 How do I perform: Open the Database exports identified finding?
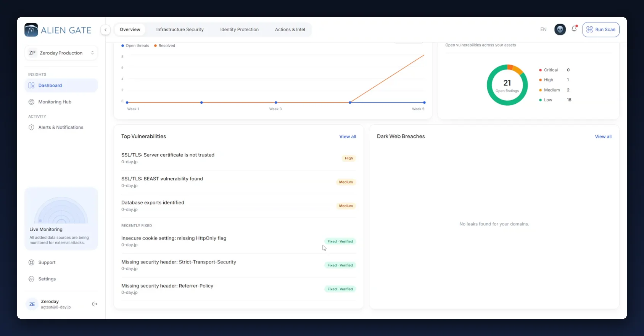[238, 206]
